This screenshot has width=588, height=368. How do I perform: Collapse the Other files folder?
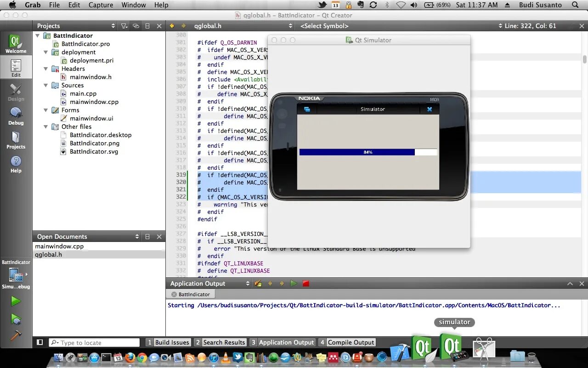coord(45,126)
